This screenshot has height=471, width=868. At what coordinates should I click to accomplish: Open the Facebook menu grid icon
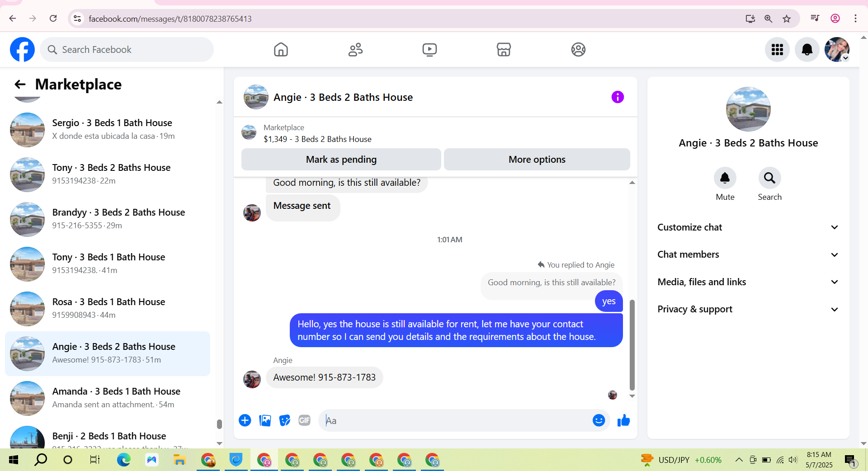[777, 49]
